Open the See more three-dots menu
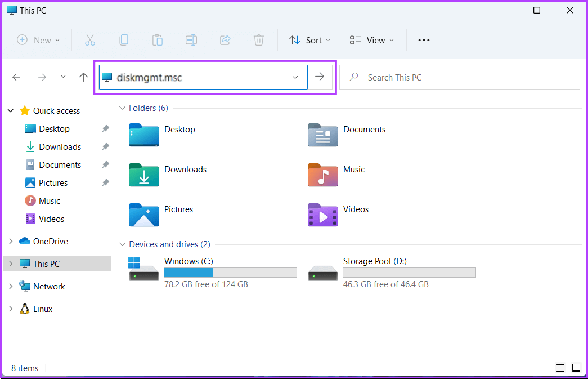588x379 pixels. pyautogui.click(x=424, y=40)
